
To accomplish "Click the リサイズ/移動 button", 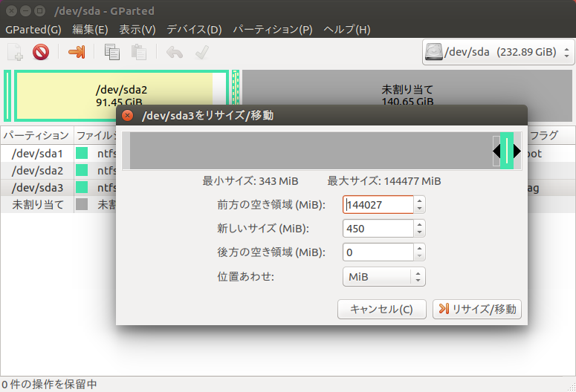I will (477, 309).
